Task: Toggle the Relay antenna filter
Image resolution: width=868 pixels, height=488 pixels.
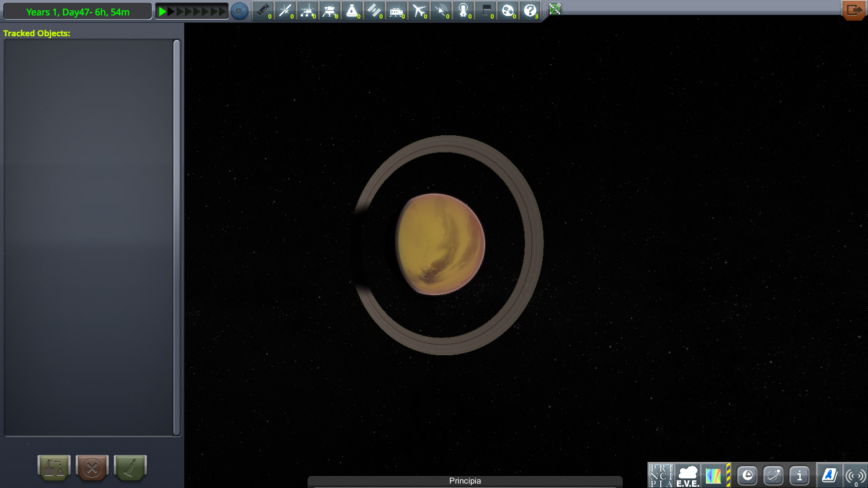Action: click(441, 11)
